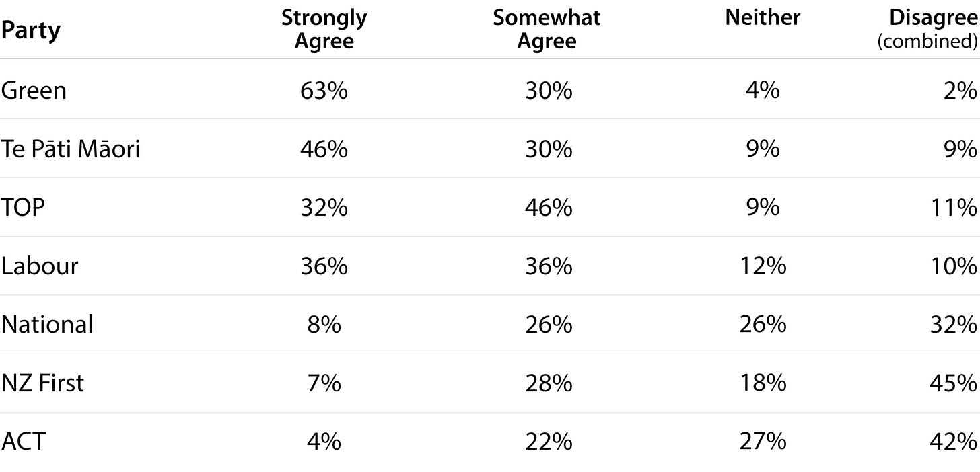Click Green's 63% Strongly Agree value
Image resolution: width=980 pixels, height=472 pixels.
(324, 90)
